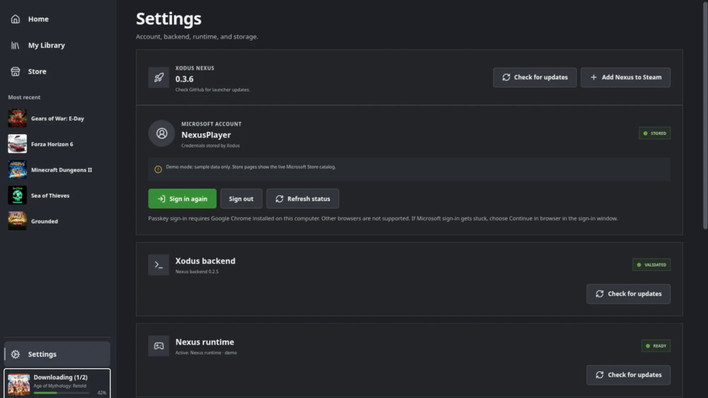
Task: Check for updates for Xodus backend
Action: coord(628,294)
